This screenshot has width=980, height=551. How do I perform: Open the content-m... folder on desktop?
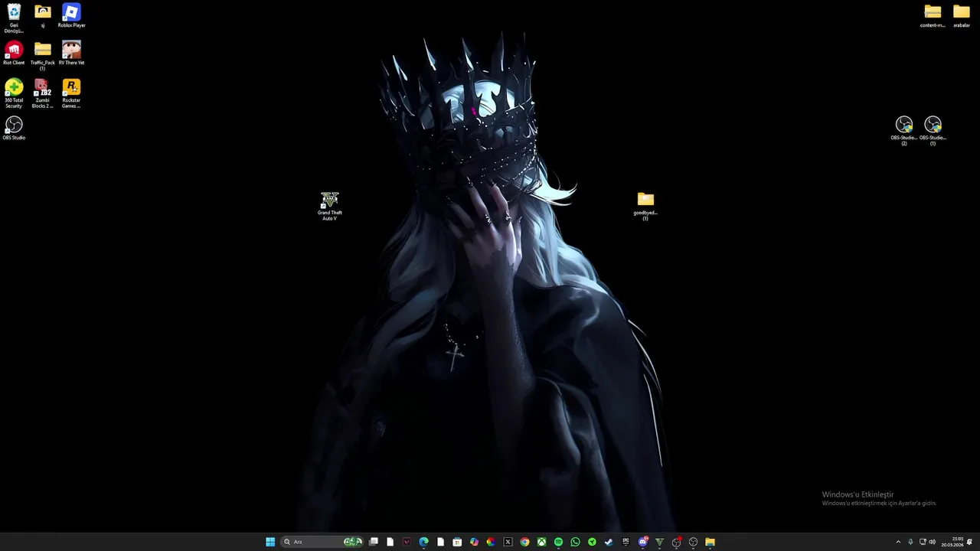(x=933, y=16)
